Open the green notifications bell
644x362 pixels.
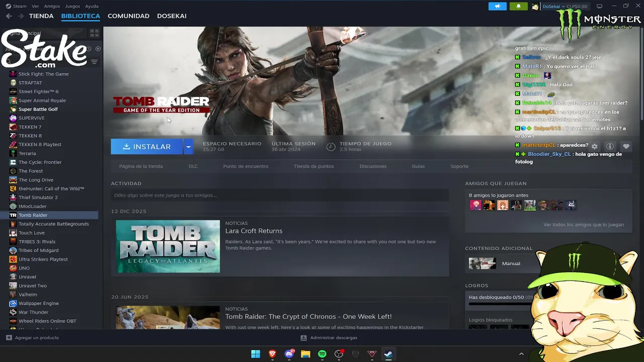click(x=518, y=7)
